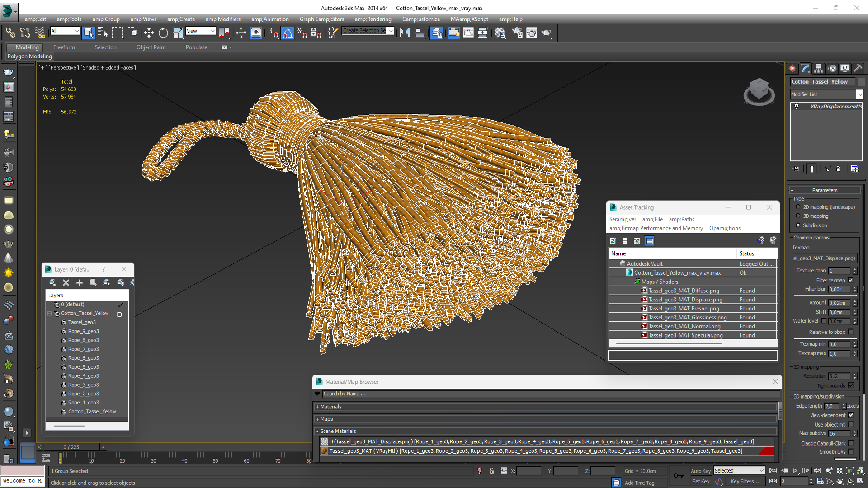Open the Modifiers menu
The width and height of the screenshot is (868, 488).
tap(223, 19)
